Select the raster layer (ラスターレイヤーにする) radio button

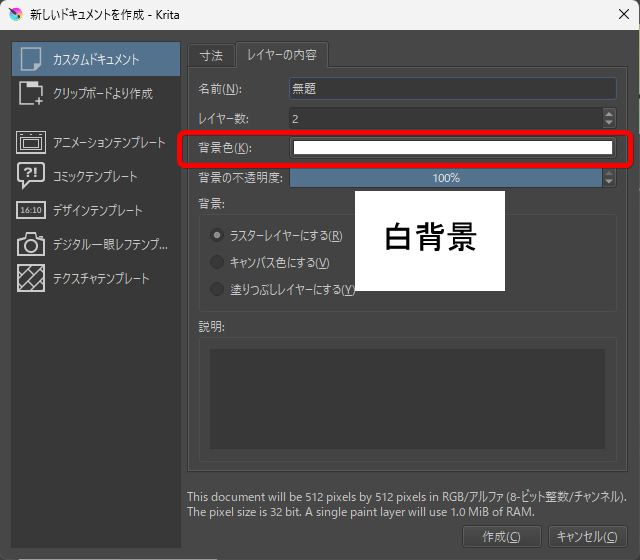point(217,236)
